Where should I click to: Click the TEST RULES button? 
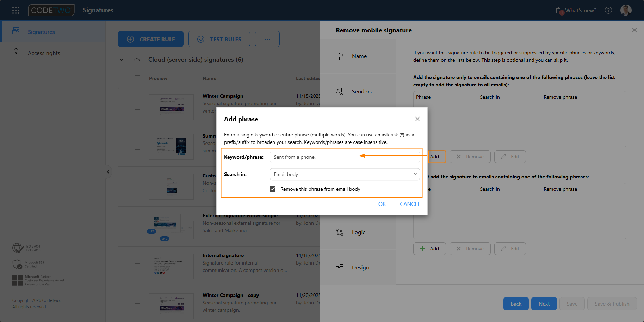[219, 39]
